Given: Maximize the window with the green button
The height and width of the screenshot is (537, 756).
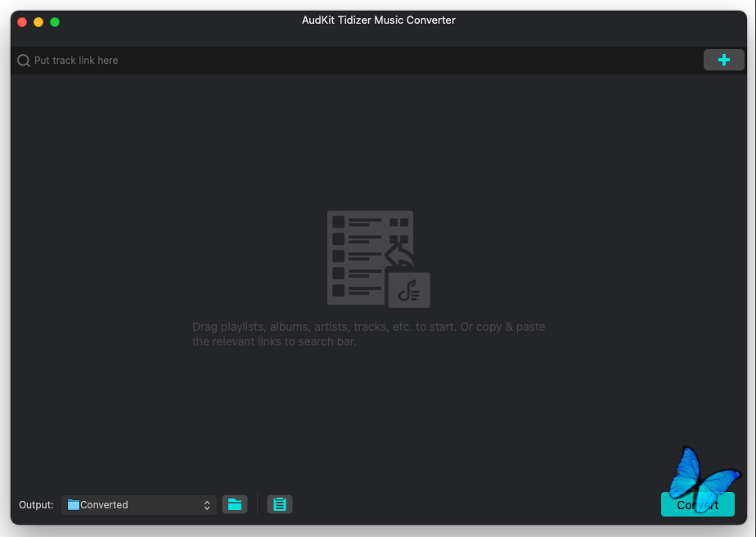Looking at the screenshot, I should [x=55, y=22].
